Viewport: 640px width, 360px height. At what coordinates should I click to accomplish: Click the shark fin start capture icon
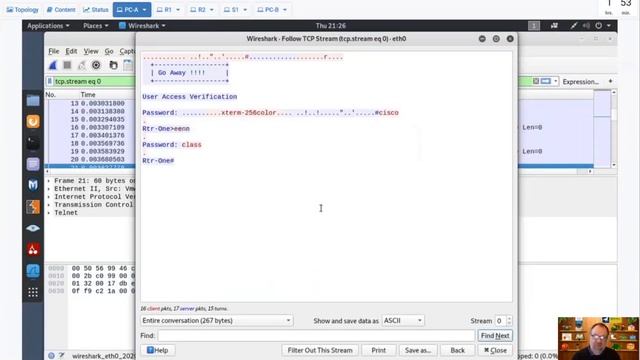pyautogui.click(x=53, y=65)
